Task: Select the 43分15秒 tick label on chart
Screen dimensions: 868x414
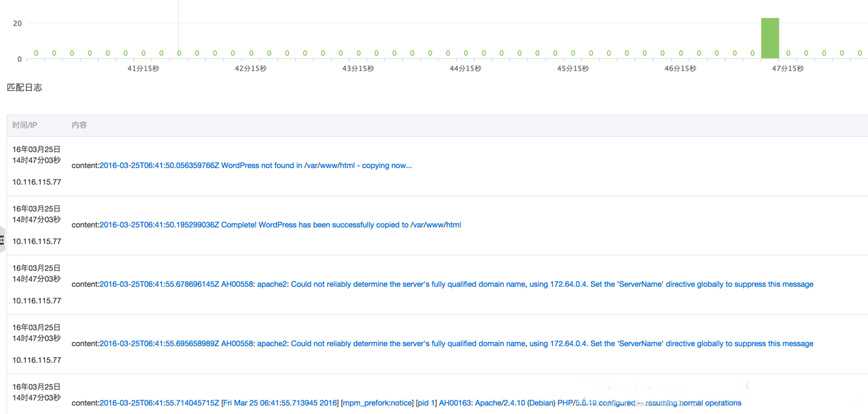Action: pyautogui.click(x=358, y=68)
